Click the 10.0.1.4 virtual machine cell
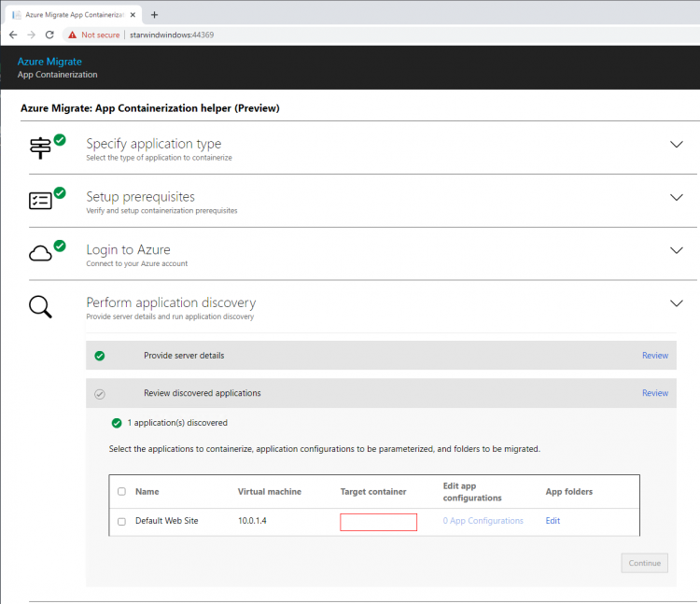This screenshot has width=700, height=604. pyautogui.click(x=252, y=521)
